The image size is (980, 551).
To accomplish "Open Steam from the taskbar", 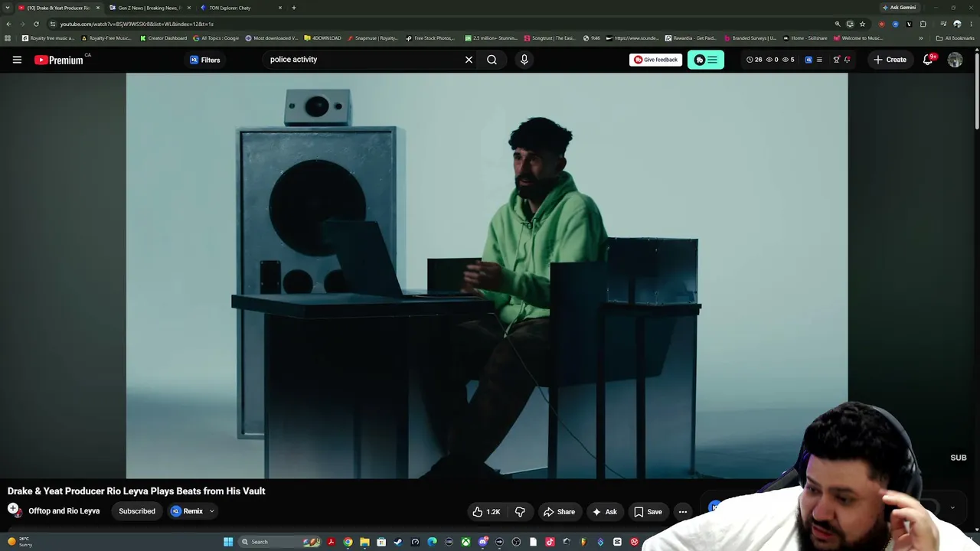I will pyautogui.click(x=398, y=542).
